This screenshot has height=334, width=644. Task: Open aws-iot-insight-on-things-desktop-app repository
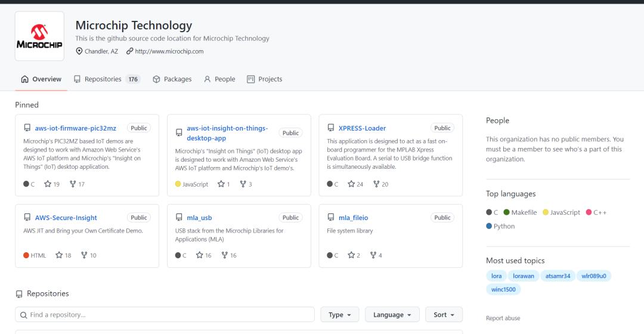(x=227, y=133)
